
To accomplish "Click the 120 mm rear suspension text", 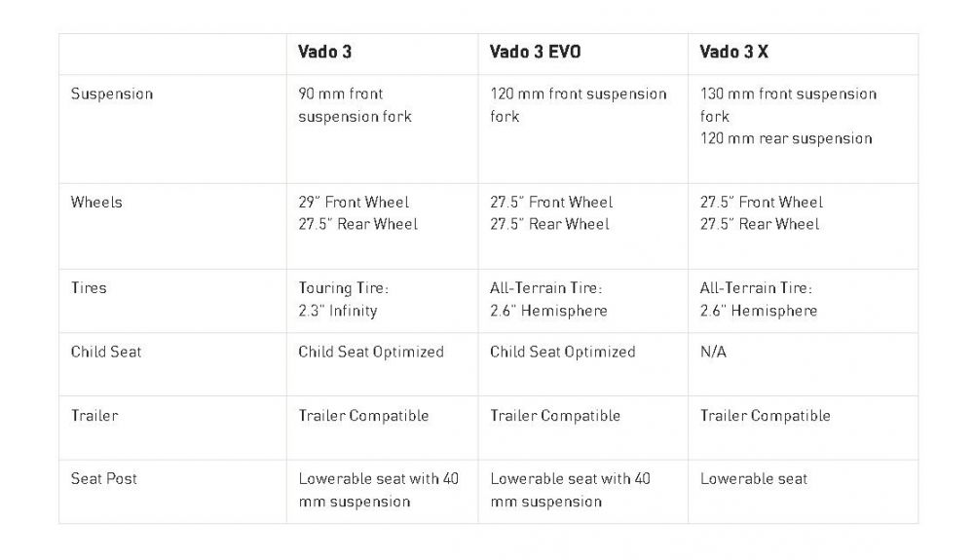I will click(x=786, y=138).
